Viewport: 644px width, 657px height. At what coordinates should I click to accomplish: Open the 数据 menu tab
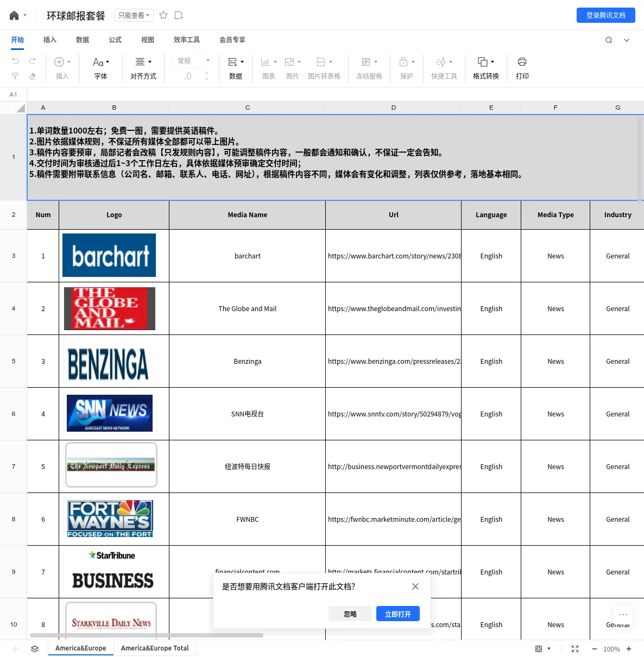[83, 40]
